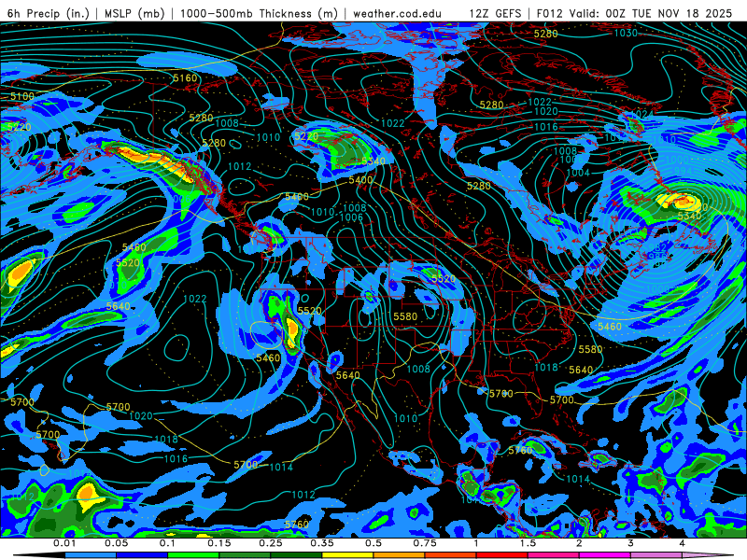Click the red-orange 0.75 legend swatch
This screenshot has height=560, width=747.
click(451, 555)
